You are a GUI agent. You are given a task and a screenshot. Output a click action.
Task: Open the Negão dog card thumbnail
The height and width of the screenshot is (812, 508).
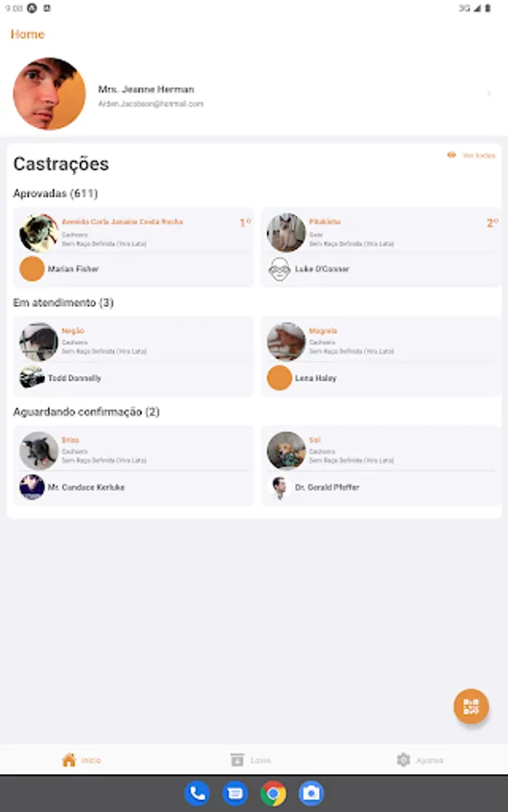click(x=38, y=342)
